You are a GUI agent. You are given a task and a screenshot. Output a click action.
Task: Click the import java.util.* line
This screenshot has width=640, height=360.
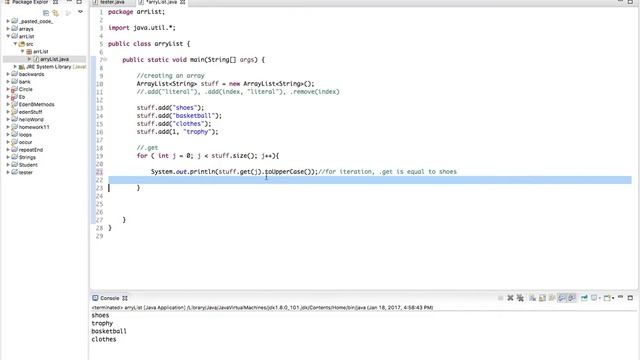click(x=142, y=28)
